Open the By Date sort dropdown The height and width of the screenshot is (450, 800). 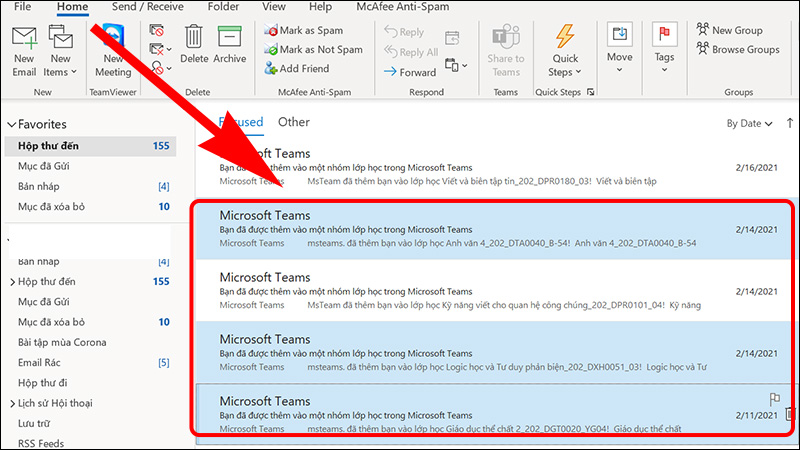pyautogui.click(x=749, y=123)
